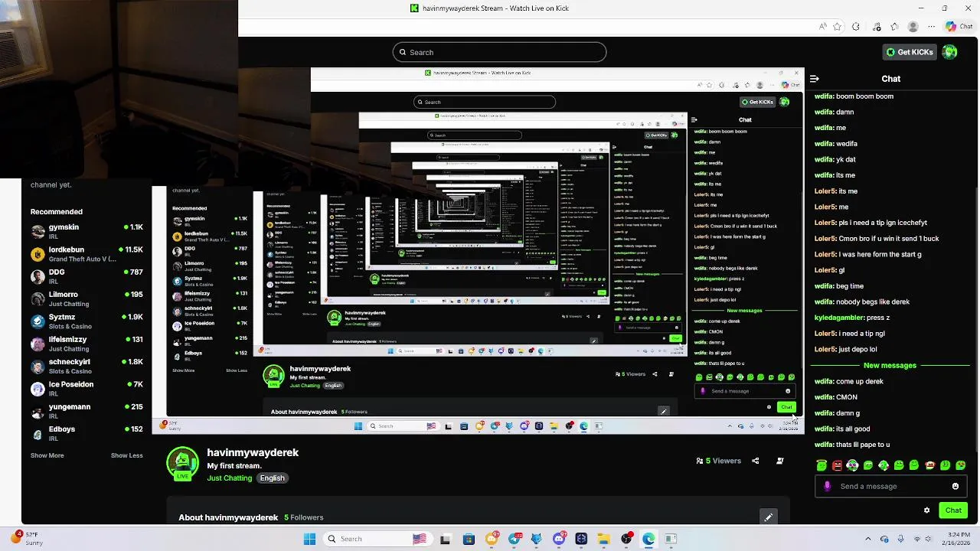Click the Get KICKs button

[910, 52]
